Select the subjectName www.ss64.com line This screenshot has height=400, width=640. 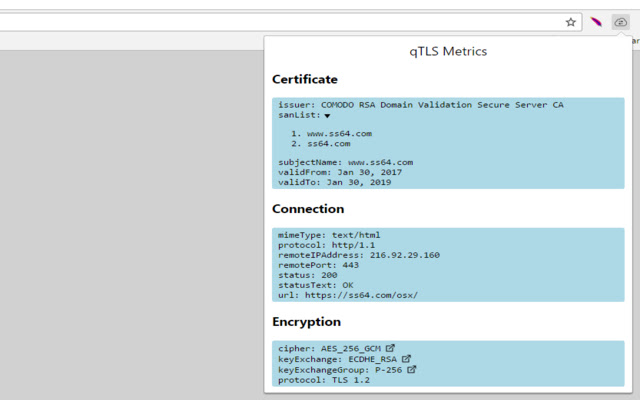pyautogui.click(x=346, y=162)
